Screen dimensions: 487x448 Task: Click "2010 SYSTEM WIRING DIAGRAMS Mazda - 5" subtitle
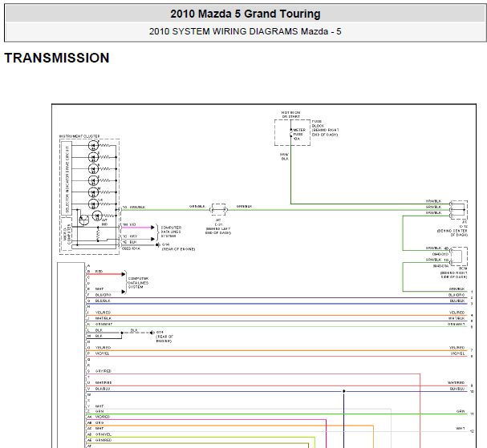[x=245, y=31]
